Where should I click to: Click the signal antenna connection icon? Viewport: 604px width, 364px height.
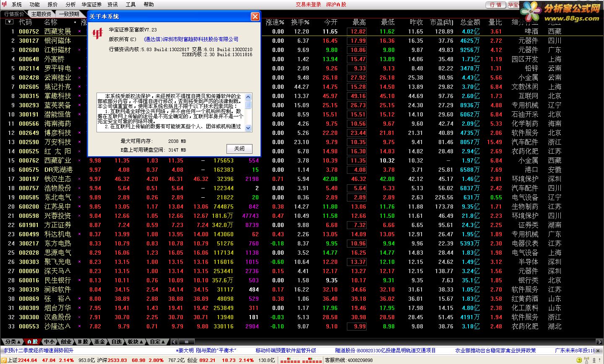(586, 360)
